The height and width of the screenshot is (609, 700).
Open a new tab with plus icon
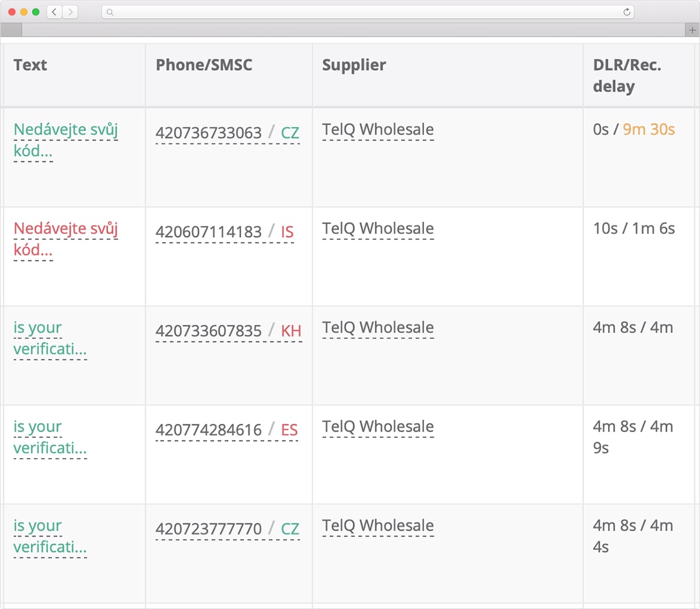point(692,30)
